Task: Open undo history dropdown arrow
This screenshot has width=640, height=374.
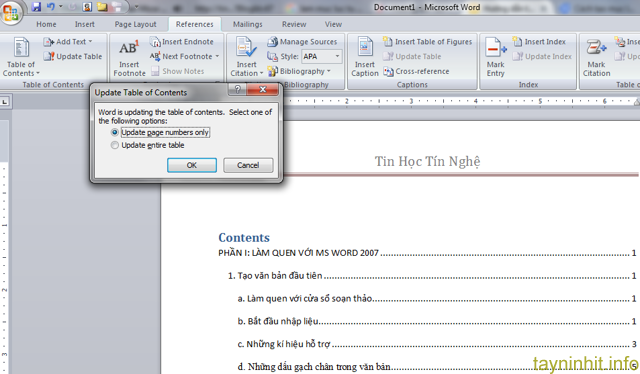Action: click(x=60, y=7)
